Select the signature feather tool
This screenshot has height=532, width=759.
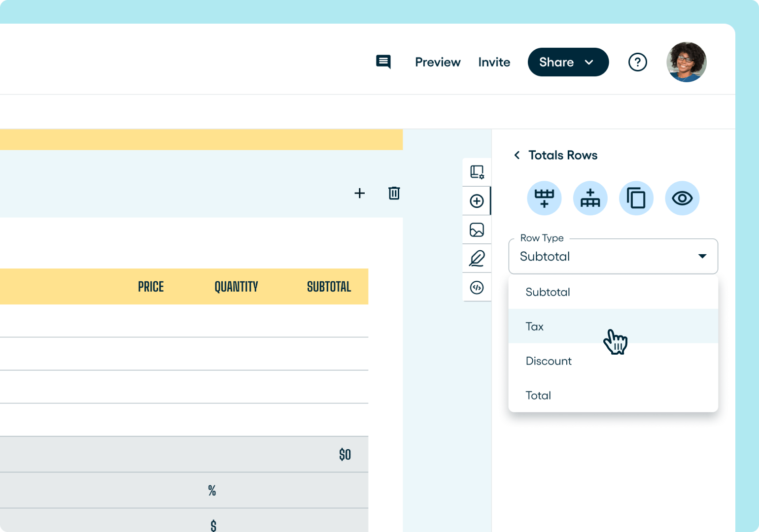477,258
